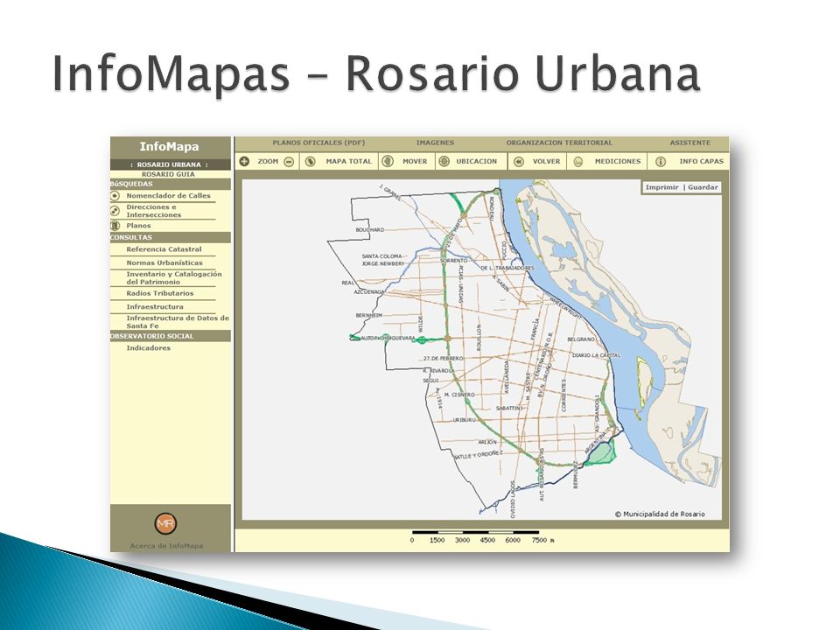
Task: Click the Imprimir link on the map
Action: coord(661,187)
